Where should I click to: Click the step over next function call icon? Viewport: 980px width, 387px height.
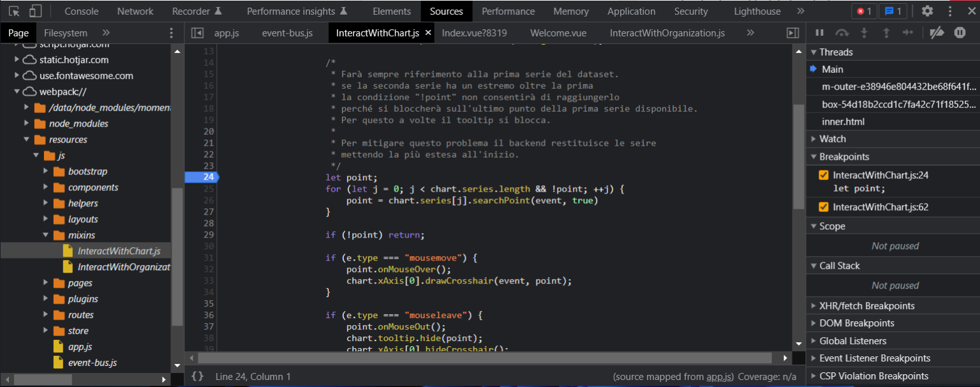tap(842, 33)
